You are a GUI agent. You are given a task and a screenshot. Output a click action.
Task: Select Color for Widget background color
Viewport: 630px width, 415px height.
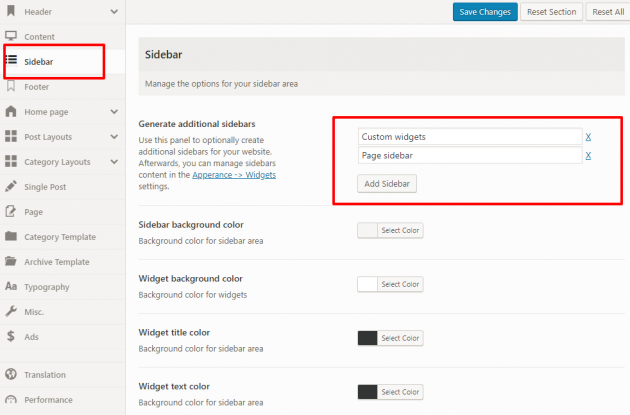[x=400, y=284]
